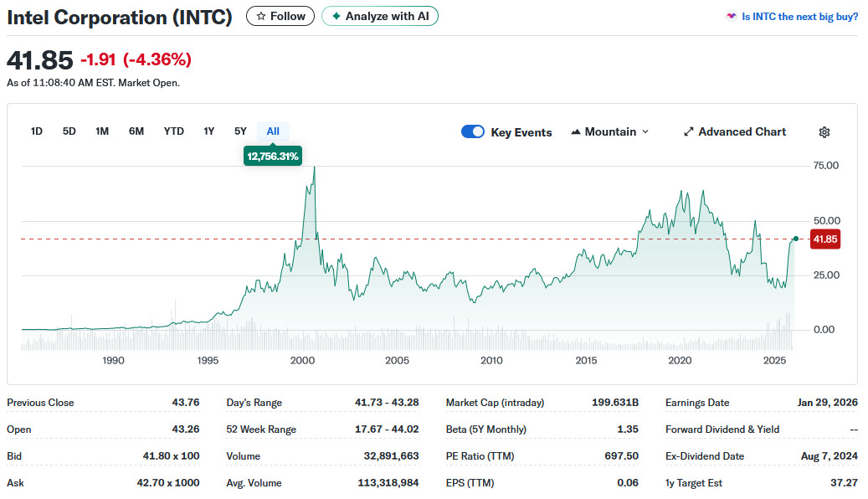
Task: Click the sparkle icon in Analyze with AI
Action: pos(336,16)
